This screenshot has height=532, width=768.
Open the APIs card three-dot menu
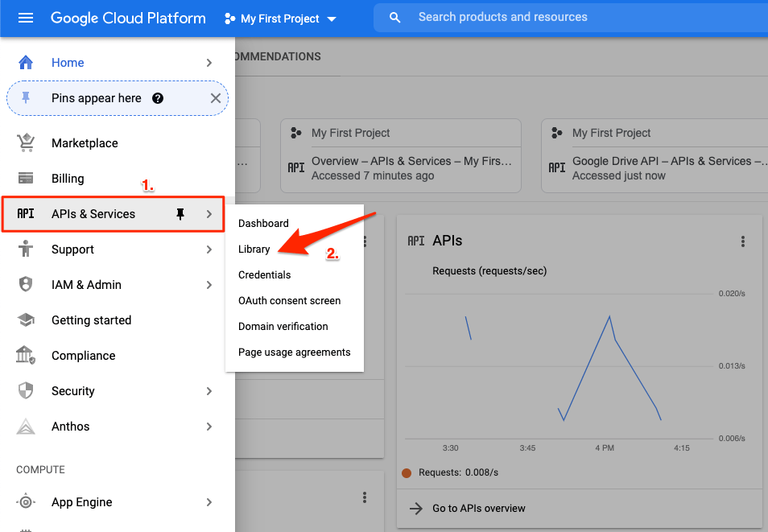743,241
